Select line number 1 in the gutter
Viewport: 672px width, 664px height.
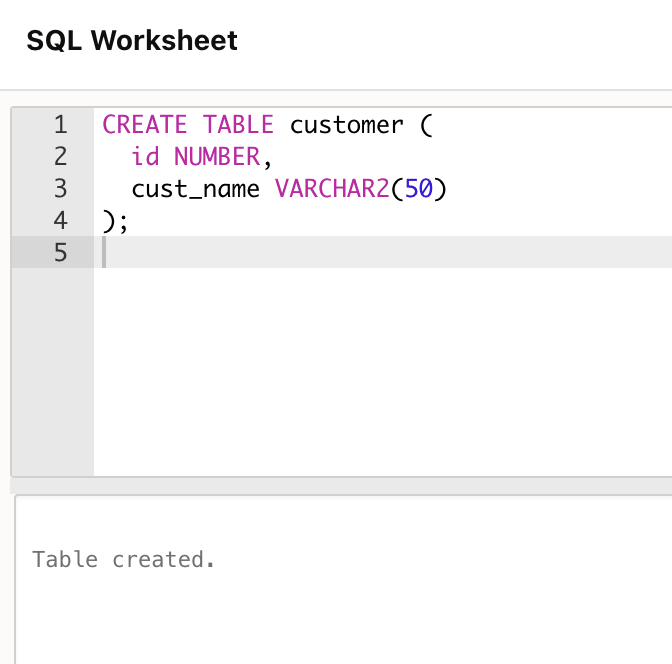60,125
